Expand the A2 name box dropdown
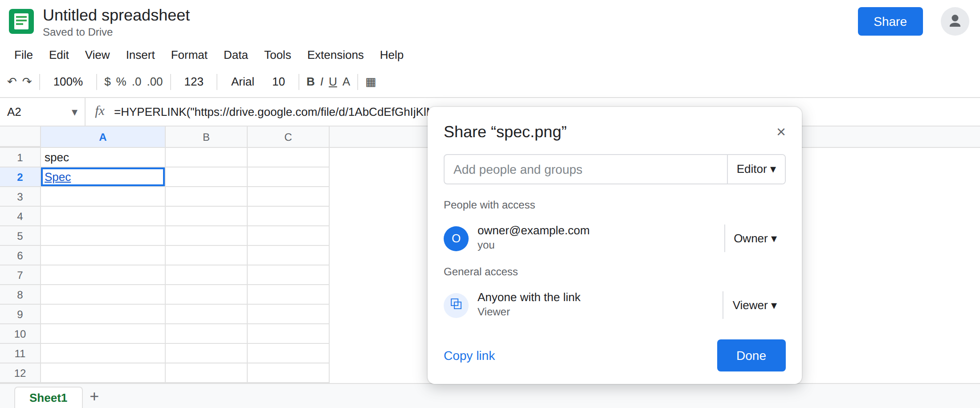The image size is (980, 408). (x=74, y=112)
